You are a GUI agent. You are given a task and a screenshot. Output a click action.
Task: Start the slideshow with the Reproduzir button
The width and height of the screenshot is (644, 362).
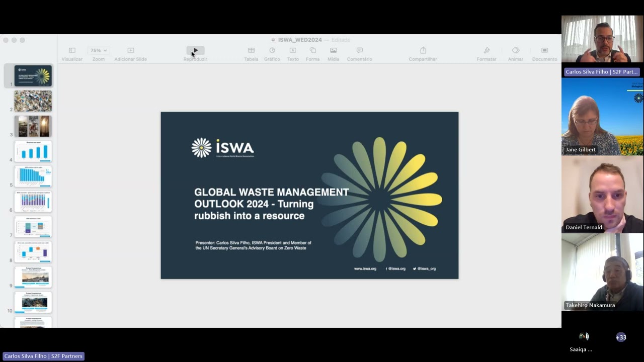(x=195, y=51)
